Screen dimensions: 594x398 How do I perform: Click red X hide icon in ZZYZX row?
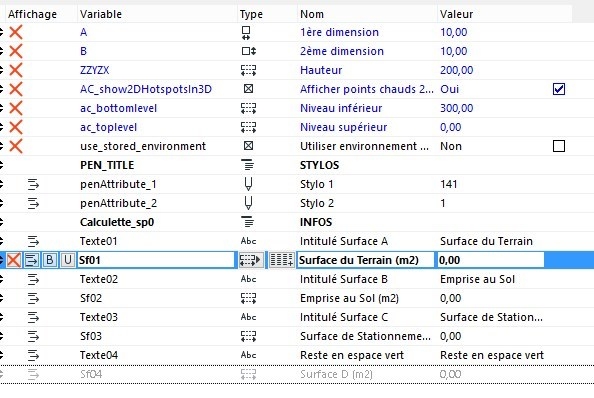point(16,70)
